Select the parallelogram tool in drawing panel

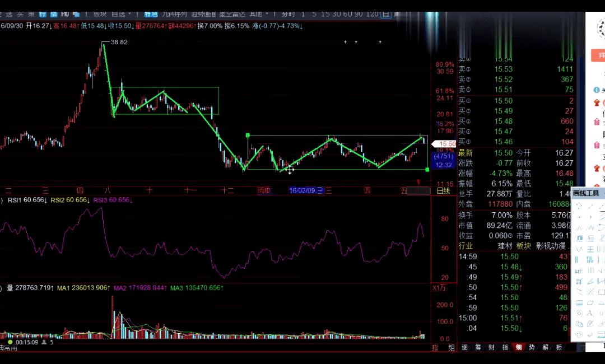pos(590,302)
